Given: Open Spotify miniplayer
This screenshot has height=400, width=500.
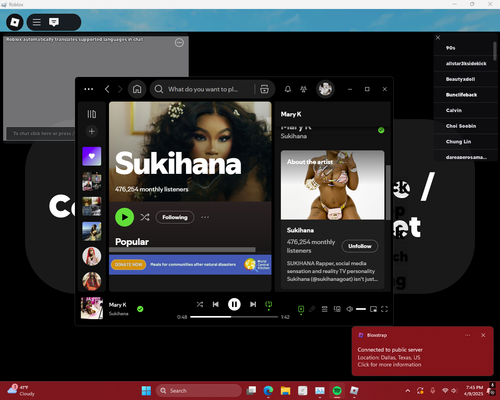Looking at the screenshot, I should 373,309.
